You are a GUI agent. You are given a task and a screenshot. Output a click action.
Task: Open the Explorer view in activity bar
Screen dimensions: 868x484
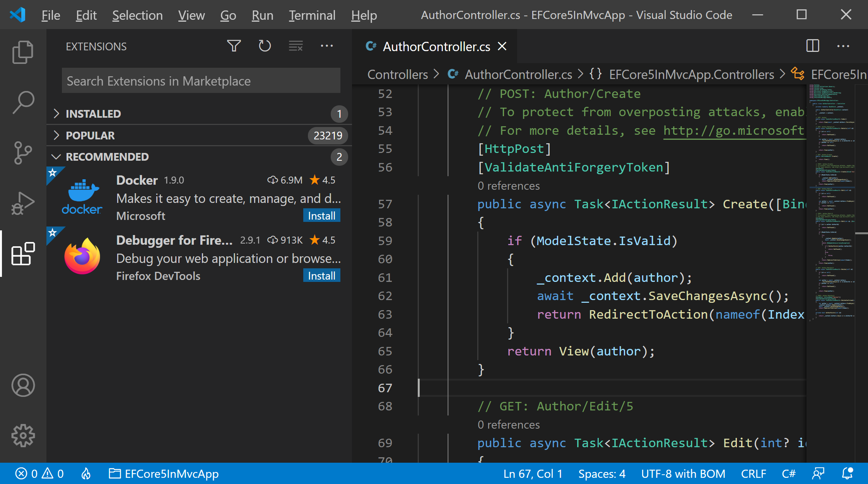pos(23,52)
